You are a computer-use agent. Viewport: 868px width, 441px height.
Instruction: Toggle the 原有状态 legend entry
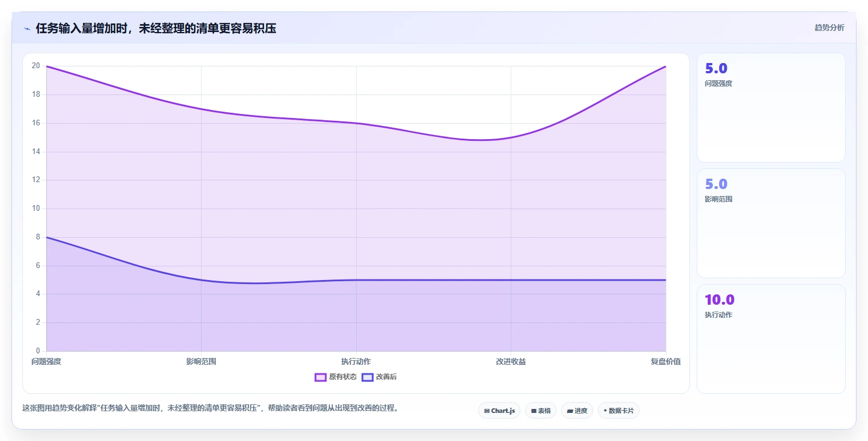click(336, 377)
